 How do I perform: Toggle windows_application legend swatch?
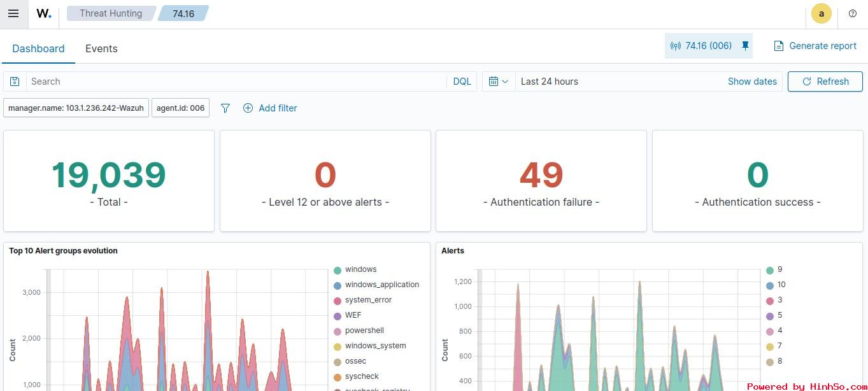click(x=338, y=285)
